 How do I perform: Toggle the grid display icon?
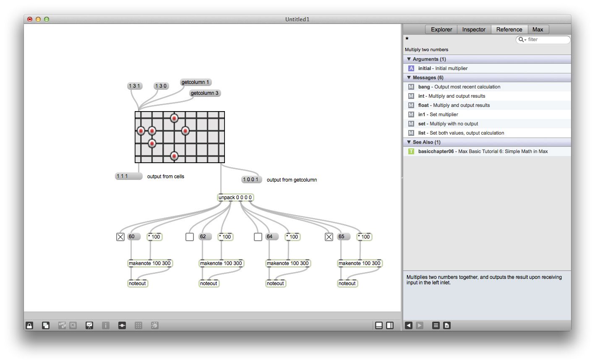pos(138,325)
